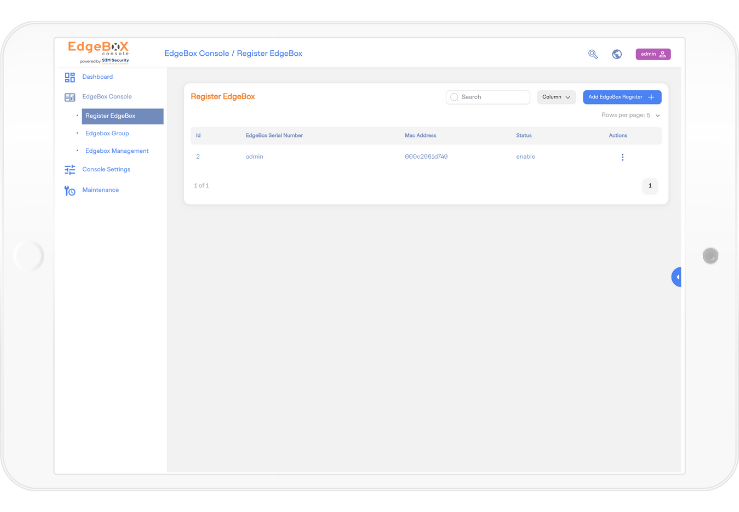The width and height of the screenshot is (739, 512).
Task: Click the EdgeBox Console logo
Action: [98, 50]
